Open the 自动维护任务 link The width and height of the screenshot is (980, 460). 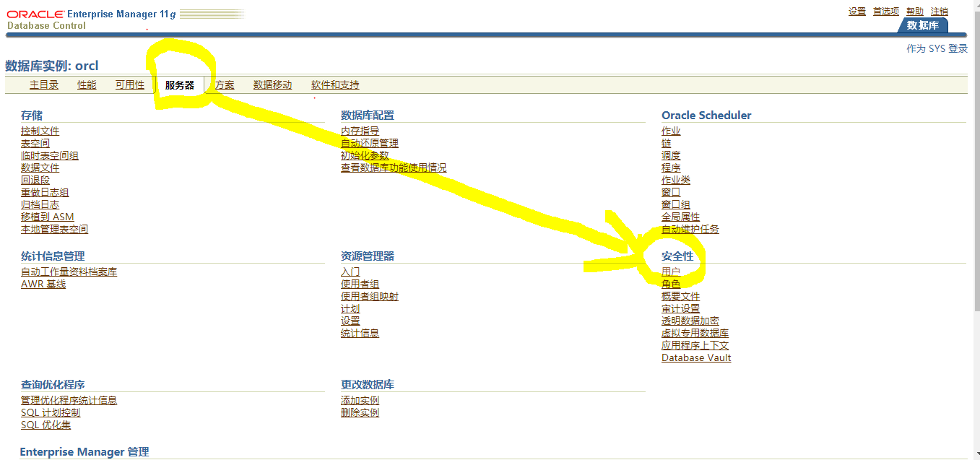pyautogui.click(x=690, y=229)
